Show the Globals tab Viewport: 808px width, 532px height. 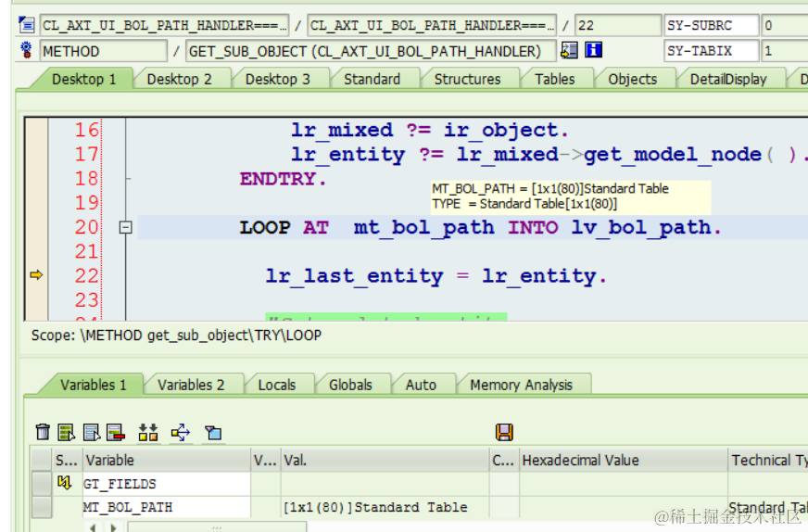pyautogui.click(x=350, y=385)
